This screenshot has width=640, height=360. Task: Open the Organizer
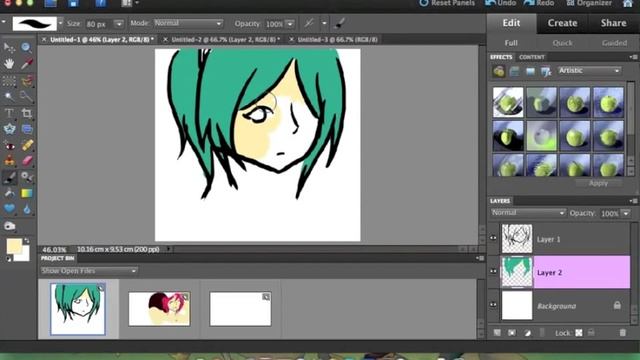point(589,3)
